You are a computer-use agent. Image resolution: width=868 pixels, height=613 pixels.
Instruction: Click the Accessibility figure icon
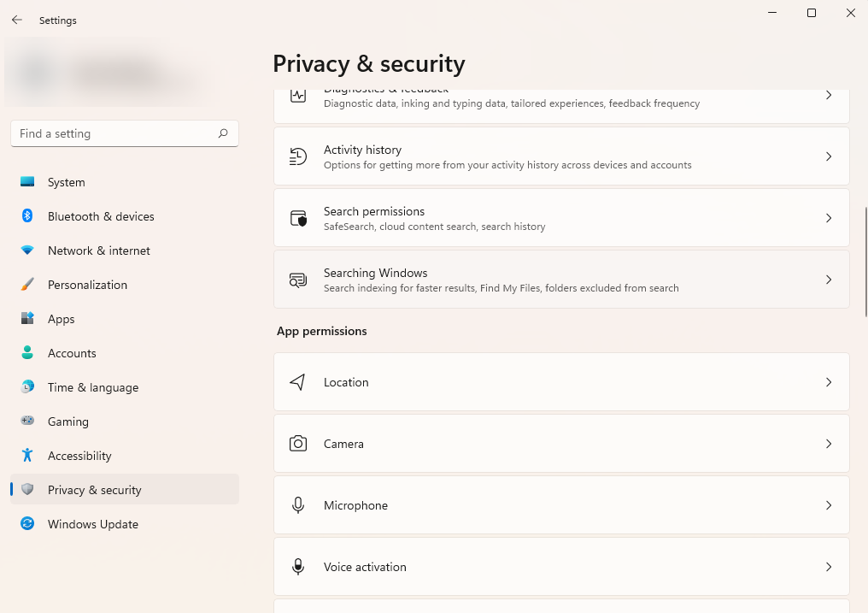point(27,455)
